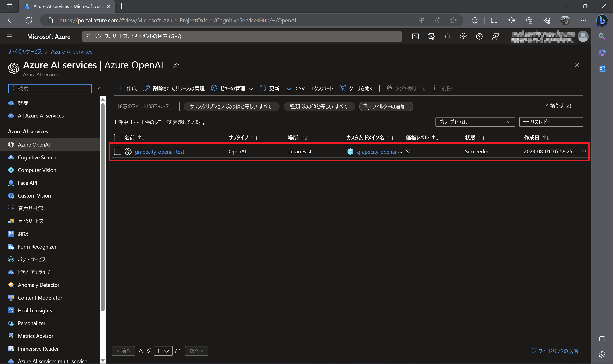Click the 任意のフィールドのフィルター field
This screenshot has height=364, width=613.
coord(147,107)
